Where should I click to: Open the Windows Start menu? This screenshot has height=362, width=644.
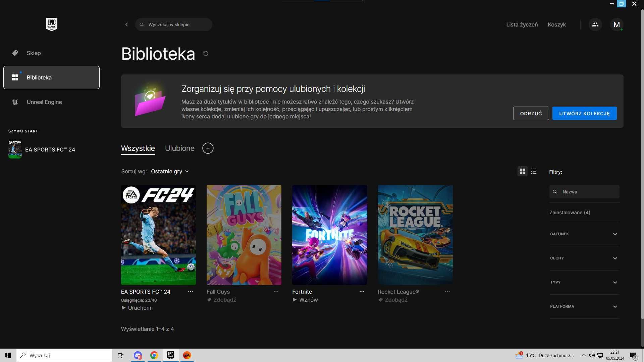(8, 355)
